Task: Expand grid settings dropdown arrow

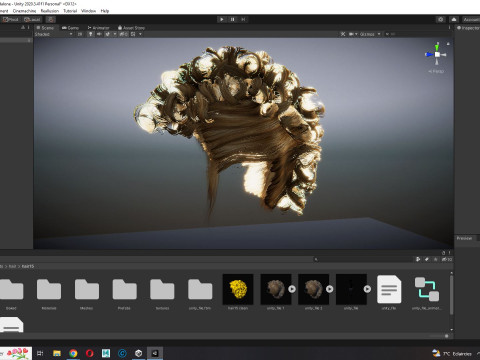Action: pos(140,34)
